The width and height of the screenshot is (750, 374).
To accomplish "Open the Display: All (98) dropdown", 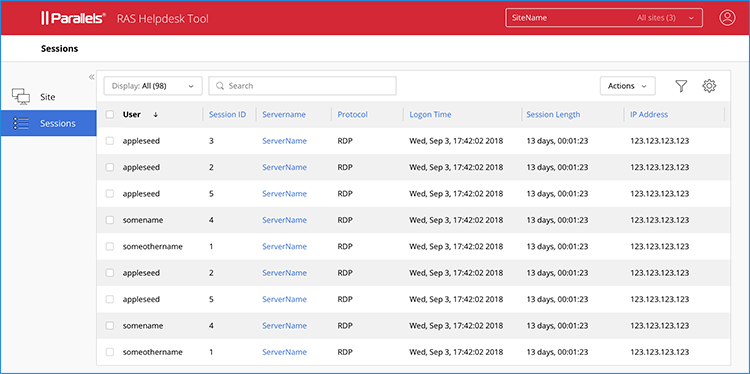I will [153, 86].
